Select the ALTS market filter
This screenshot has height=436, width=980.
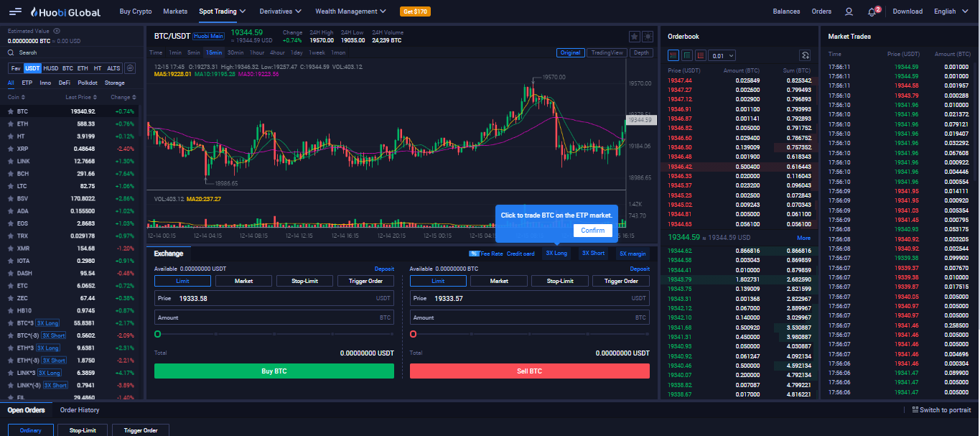(x=113, y=68)
